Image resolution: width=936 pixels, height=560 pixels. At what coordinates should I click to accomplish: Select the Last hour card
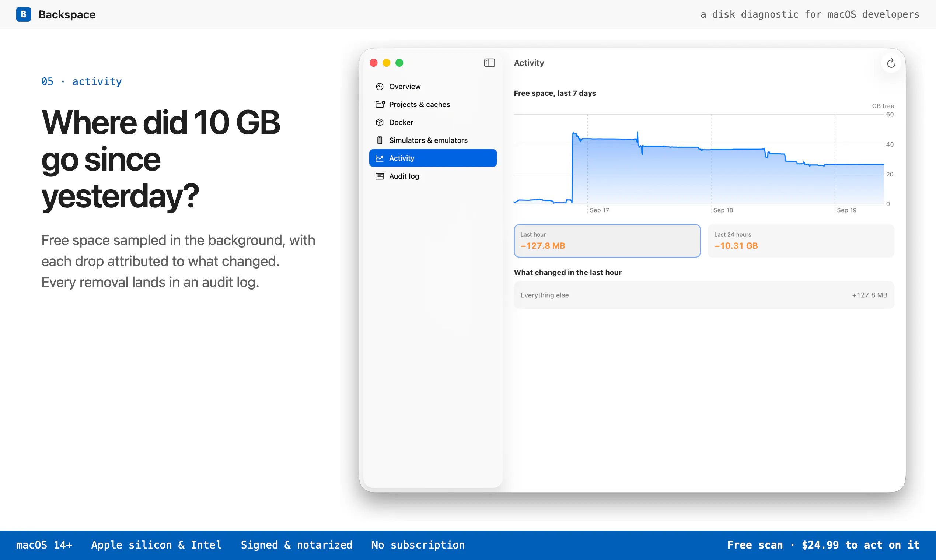coord(607,241)
